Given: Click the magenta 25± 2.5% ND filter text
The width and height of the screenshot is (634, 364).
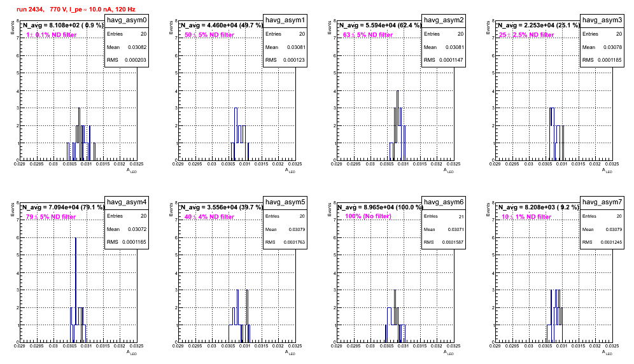Looking at the screenshot, I should tap(526, 35).
